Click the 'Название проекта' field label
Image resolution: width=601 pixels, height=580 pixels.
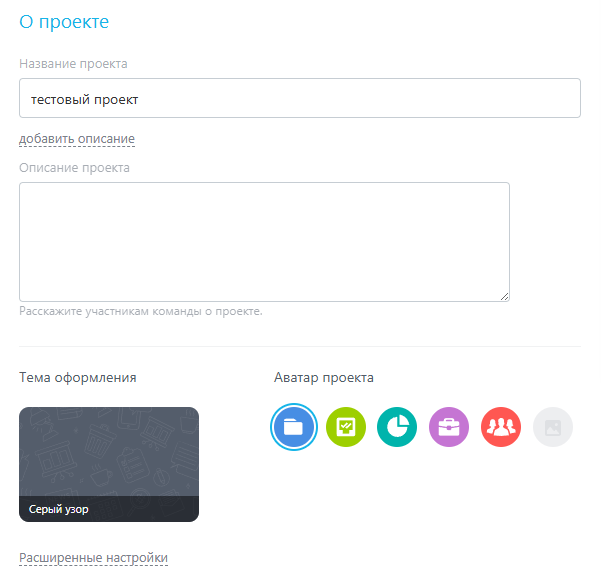(x=73, y=64)
